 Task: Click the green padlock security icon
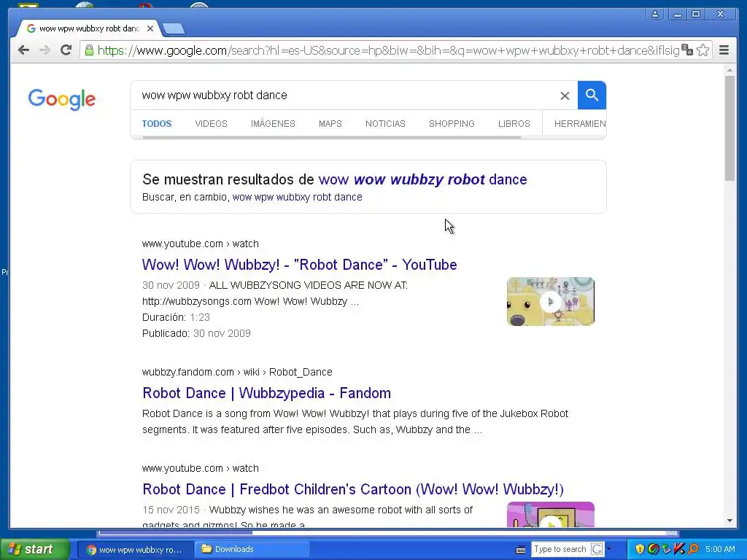88,50
